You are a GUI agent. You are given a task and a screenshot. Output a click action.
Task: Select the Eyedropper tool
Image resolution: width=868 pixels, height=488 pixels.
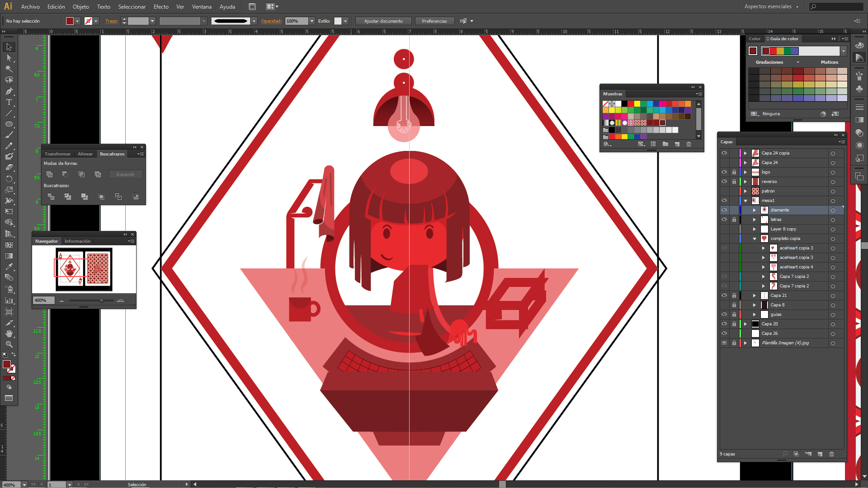[x=9, y=267]
